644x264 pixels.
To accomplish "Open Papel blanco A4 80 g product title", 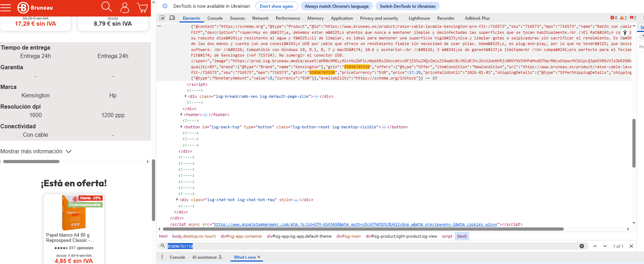I will (x=70, y=238).
